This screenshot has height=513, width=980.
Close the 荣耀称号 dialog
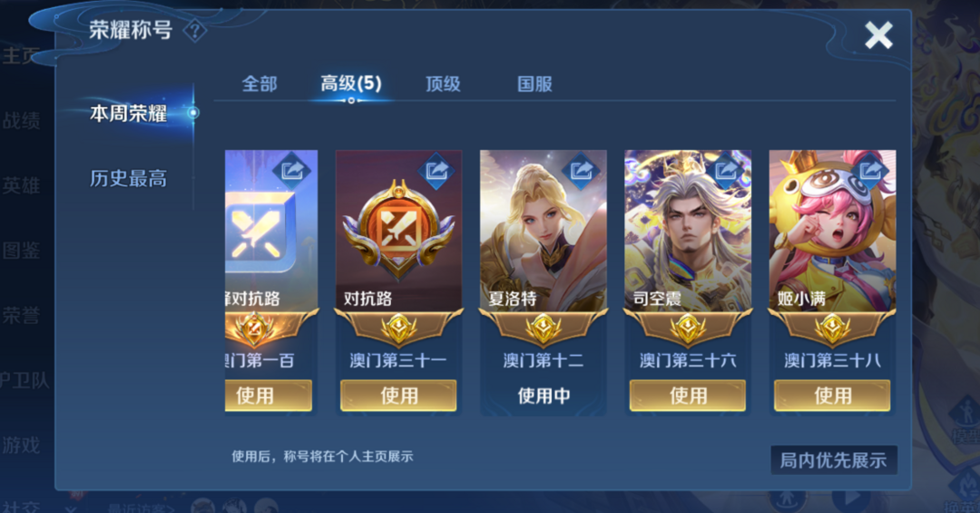(x=878, y=35)
